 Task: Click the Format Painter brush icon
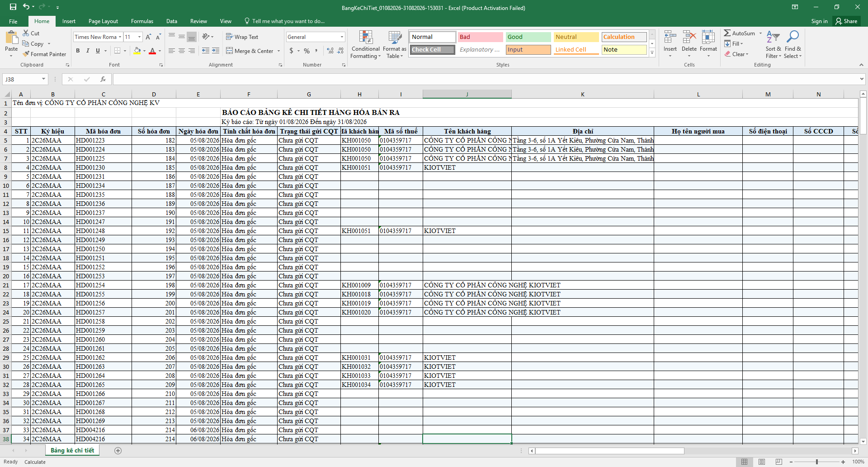[26, 54]
